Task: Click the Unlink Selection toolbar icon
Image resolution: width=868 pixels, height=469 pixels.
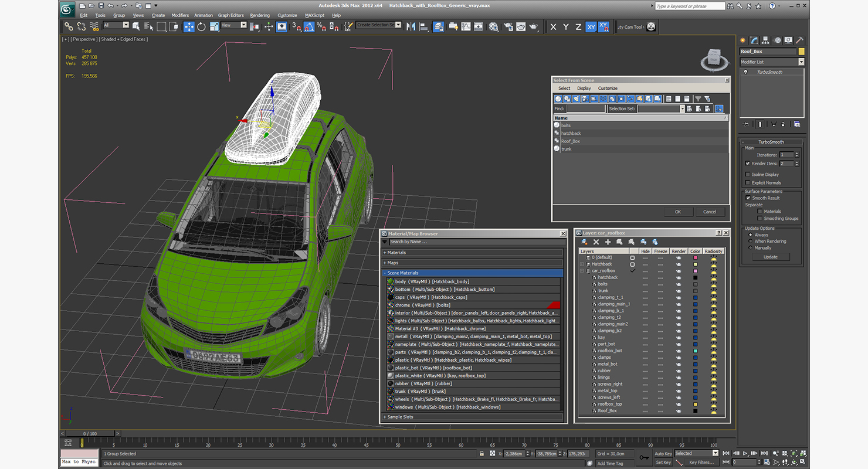Action: click(x=81, y=26)
